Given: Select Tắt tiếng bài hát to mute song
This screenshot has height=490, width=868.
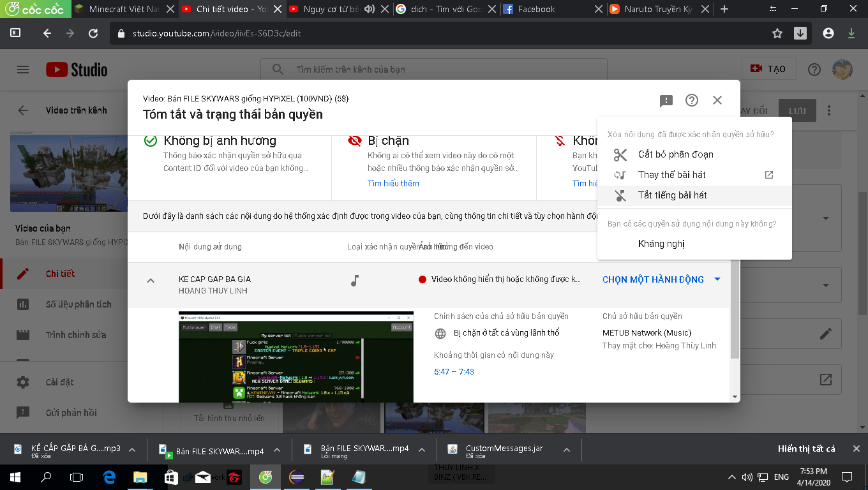Looking at the screenshot, I should [694, 195].
